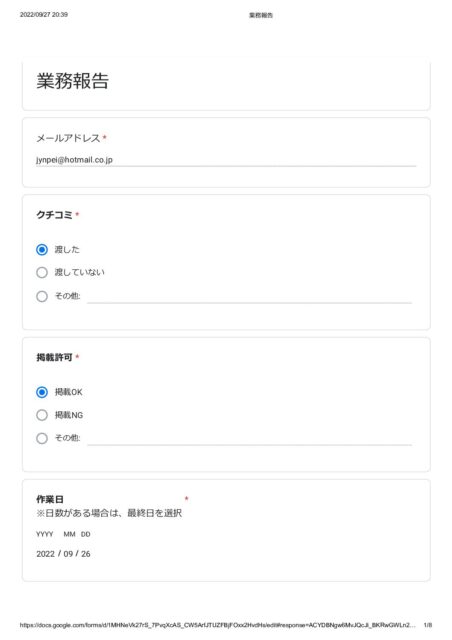The width and height of the screenshot is (452, 640).
Task: Click the year value 2022 in 作業日
Action: pyautogui.click(x=45, y=554)
